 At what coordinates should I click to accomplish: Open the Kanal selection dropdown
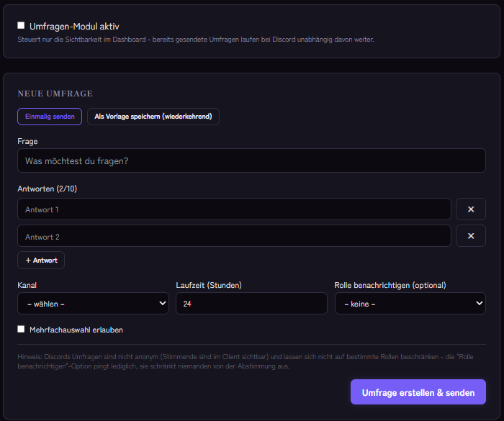pos(93,304)
